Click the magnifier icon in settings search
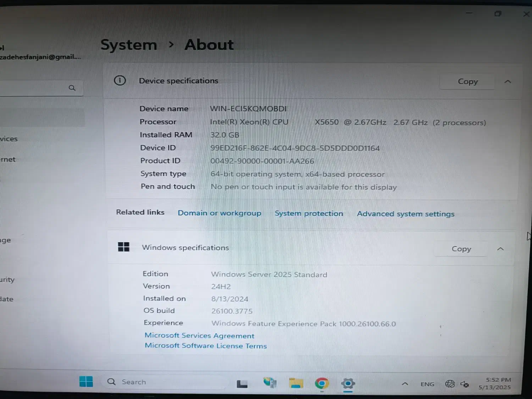 point(72,88)
